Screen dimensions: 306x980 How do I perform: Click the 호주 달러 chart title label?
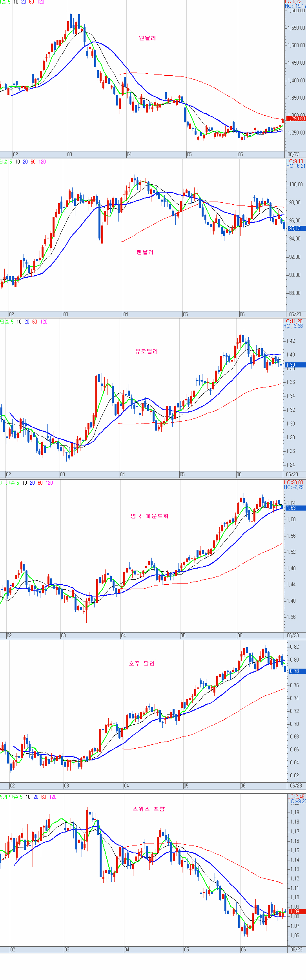click(142, 664)
